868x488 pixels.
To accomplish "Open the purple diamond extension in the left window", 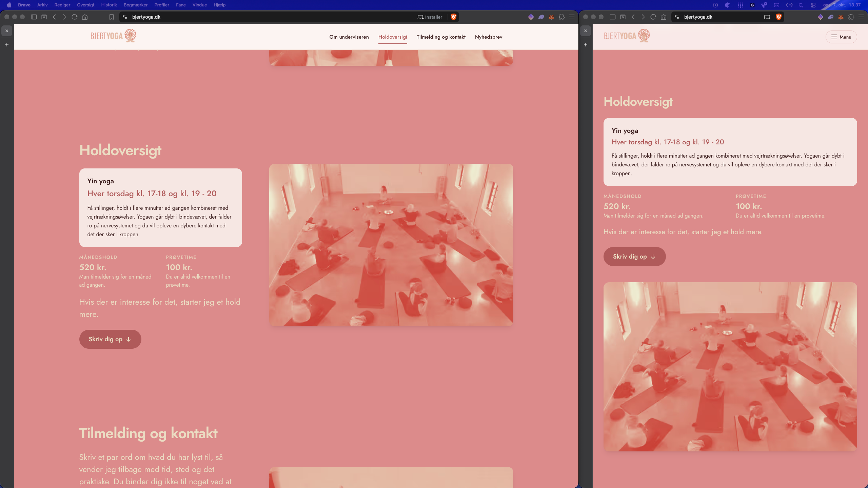I will click(531, 17).
